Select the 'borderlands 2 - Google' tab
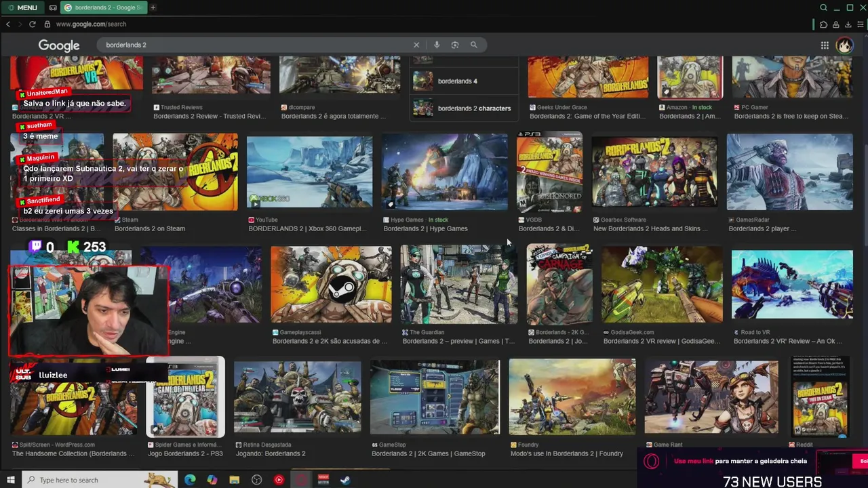 coord(103,7)
